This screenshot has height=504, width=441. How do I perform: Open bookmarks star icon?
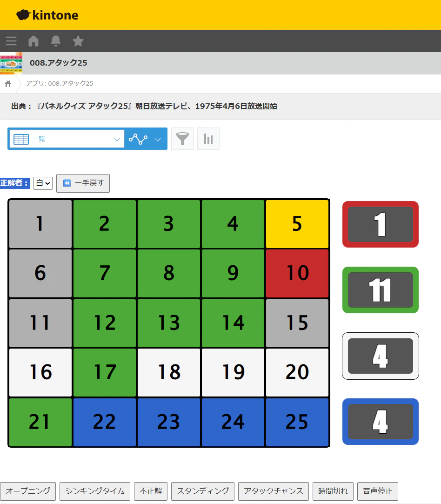point(78,41)
